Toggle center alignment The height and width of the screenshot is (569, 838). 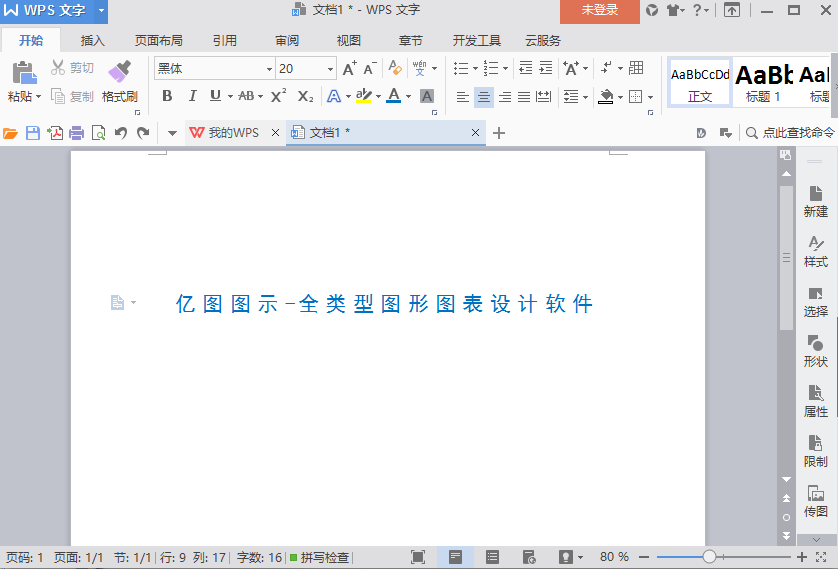coord(484,97)
